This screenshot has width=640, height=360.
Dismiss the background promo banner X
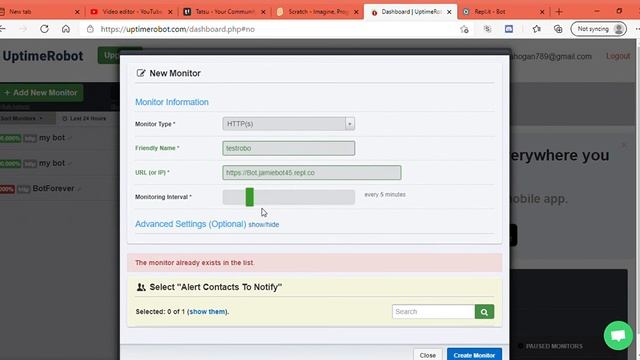pos(623,145)
